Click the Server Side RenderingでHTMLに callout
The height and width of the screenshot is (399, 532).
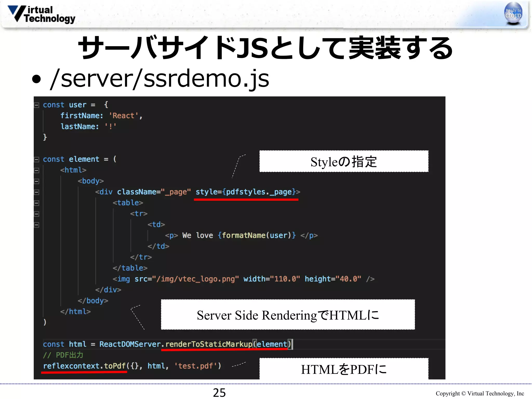(x=288, y=315)
